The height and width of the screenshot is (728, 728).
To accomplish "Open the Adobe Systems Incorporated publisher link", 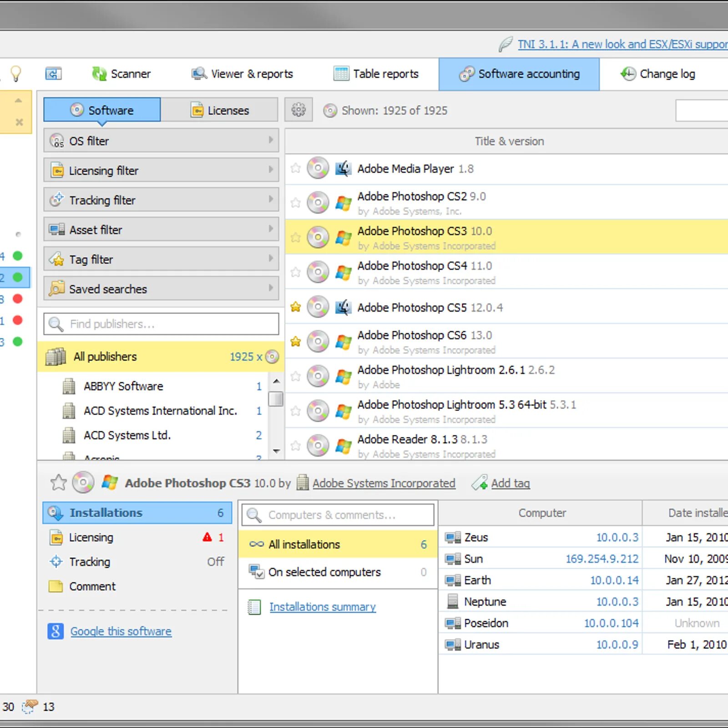I will (384, 483).
